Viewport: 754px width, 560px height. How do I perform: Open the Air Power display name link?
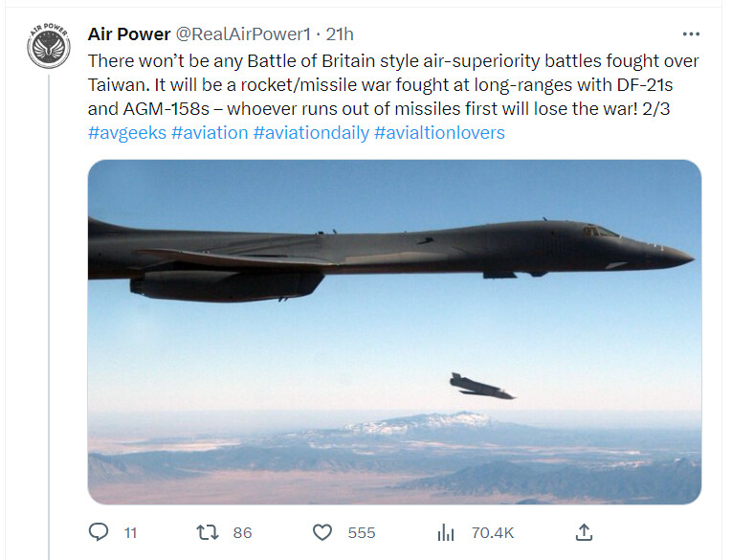point(127,34)
